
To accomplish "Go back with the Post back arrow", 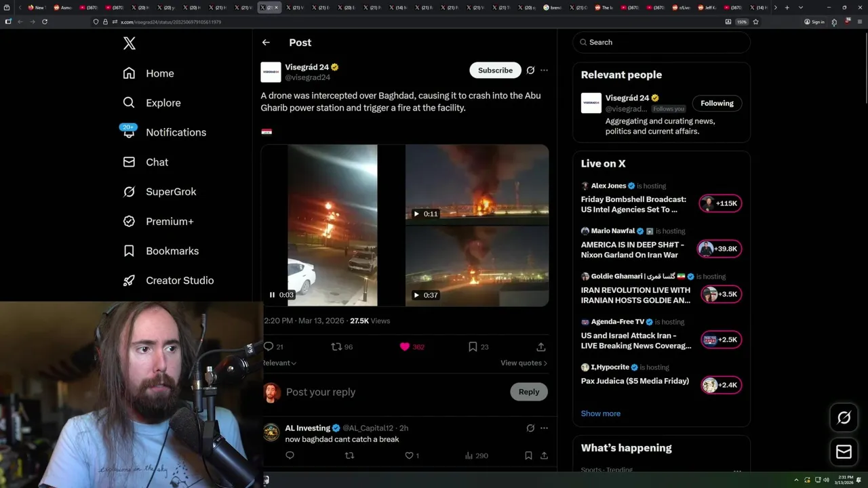I will click(266, 42).
